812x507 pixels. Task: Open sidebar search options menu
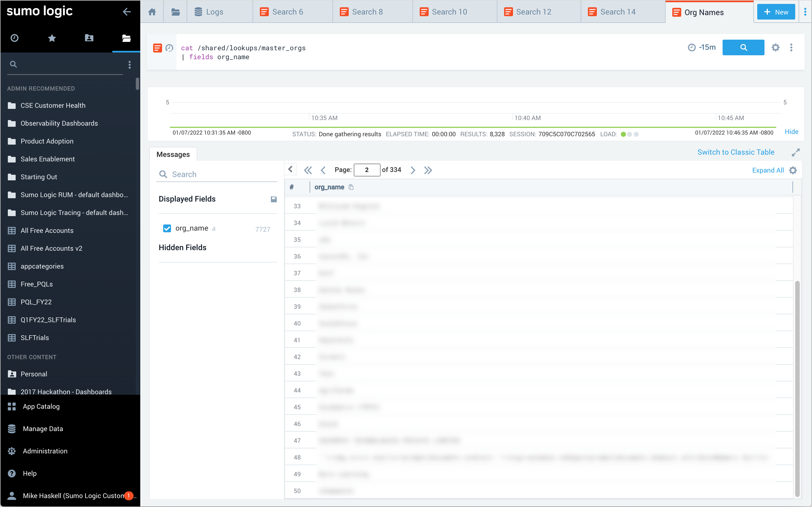[130, 65]
